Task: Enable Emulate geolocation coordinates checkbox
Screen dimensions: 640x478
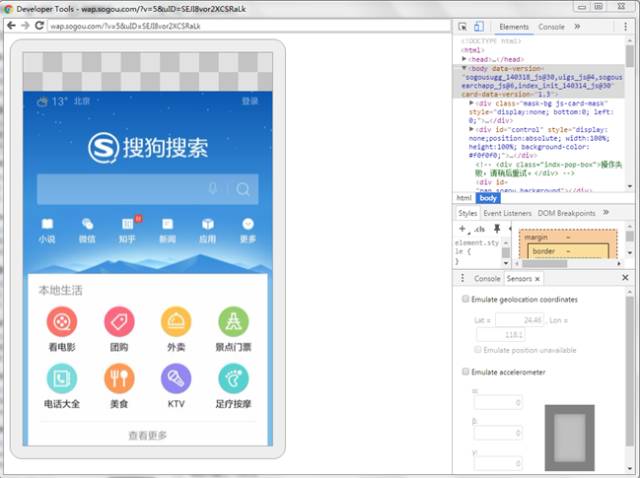Action: pos(465,299)
